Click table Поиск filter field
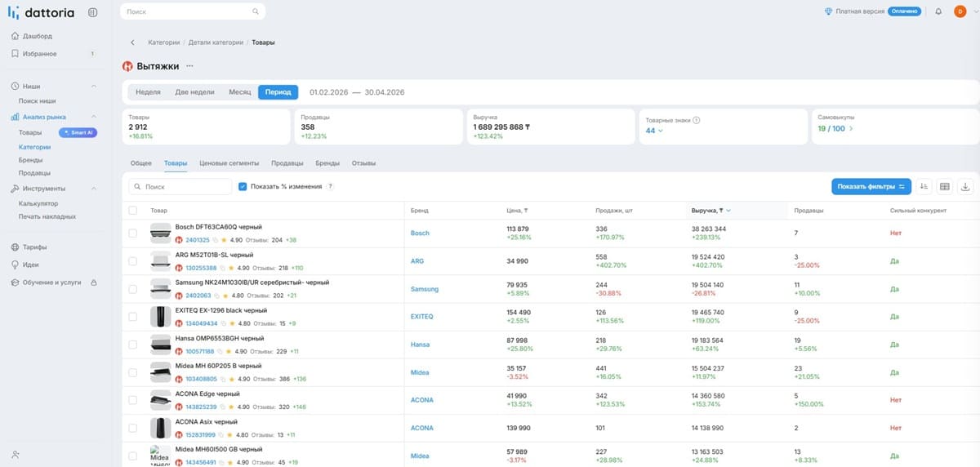This screenshot has height=467, width=980. pos(180,187)
